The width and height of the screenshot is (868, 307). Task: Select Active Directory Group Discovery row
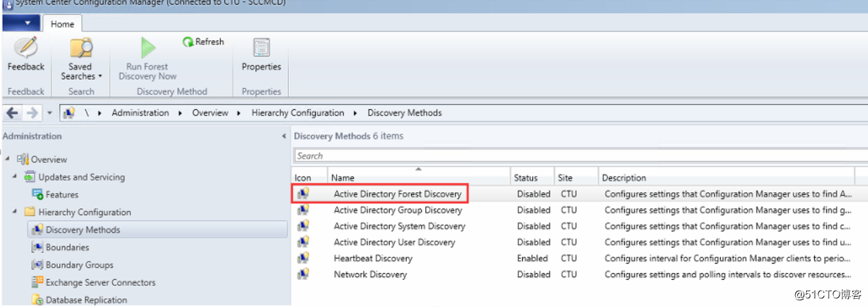point(581,210)
